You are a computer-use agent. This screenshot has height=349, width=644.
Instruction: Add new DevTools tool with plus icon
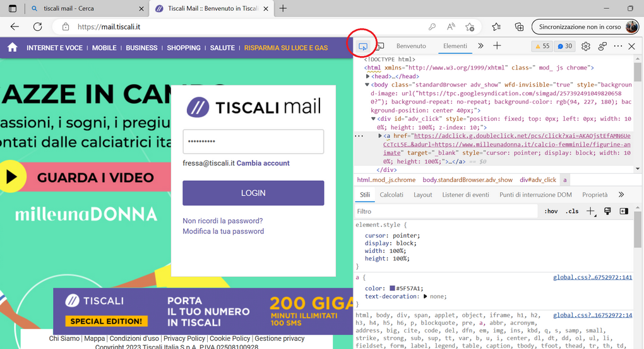497,46
